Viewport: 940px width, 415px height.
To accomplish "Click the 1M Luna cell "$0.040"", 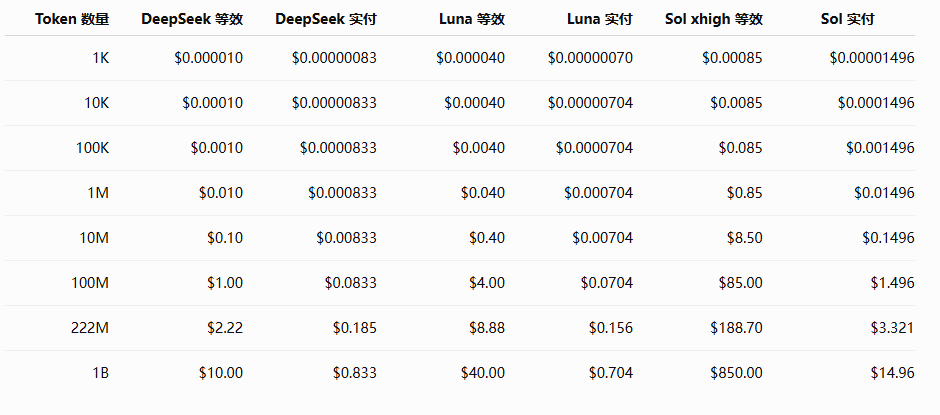I will 483,193.
